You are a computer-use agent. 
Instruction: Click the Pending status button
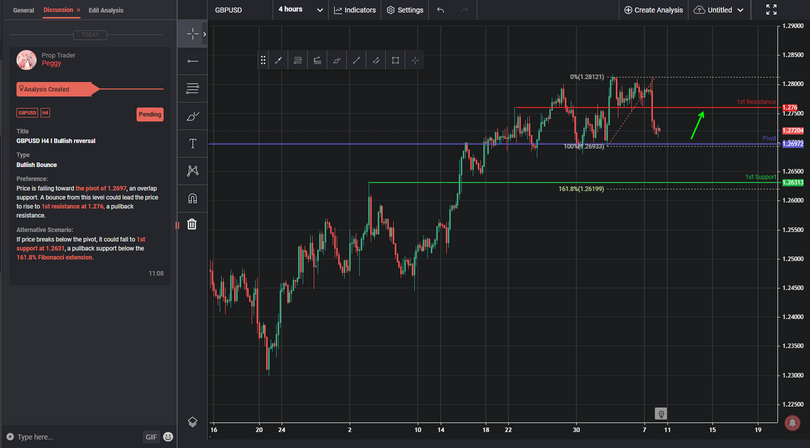(x=150, y=114)
